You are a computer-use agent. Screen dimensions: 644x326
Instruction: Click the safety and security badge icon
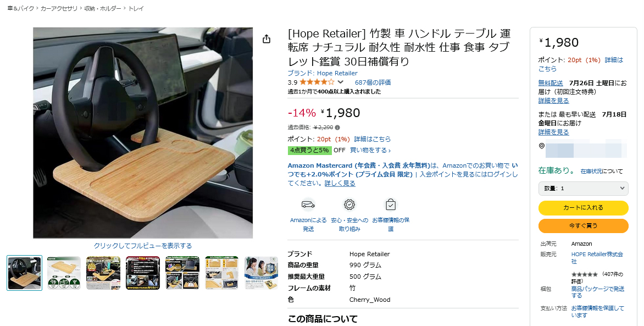tap(349, 205)
